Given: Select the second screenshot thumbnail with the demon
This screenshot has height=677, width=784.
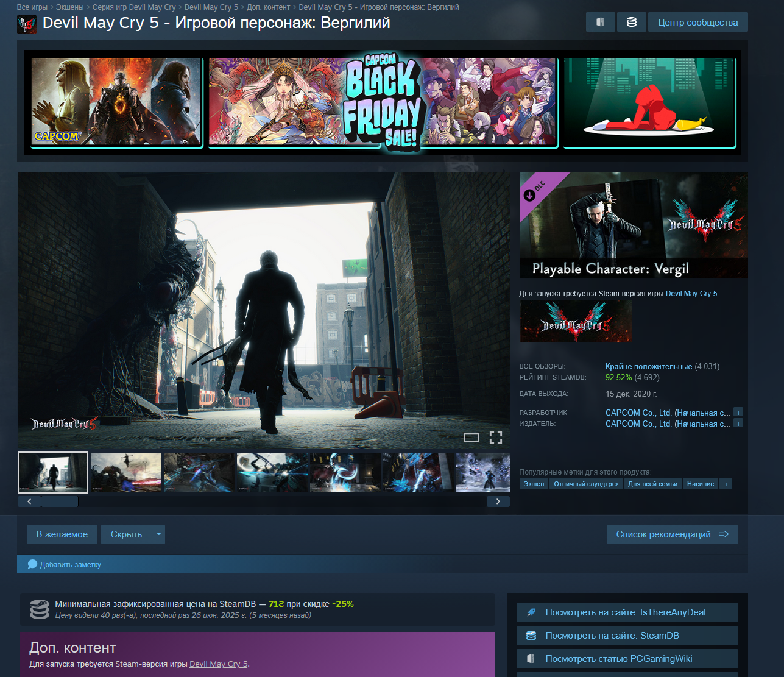Looking at the screenshot, I should tap(126, 472).
